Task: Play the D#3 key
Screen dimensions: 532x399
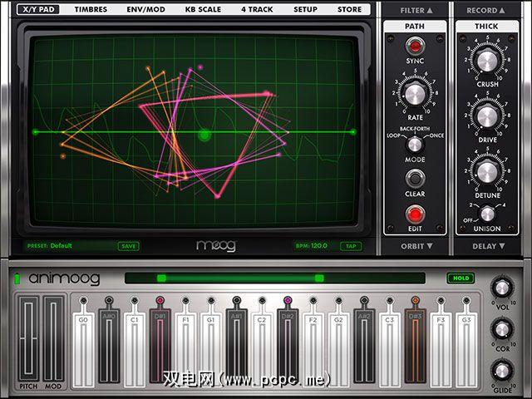Action: (416, 346)
